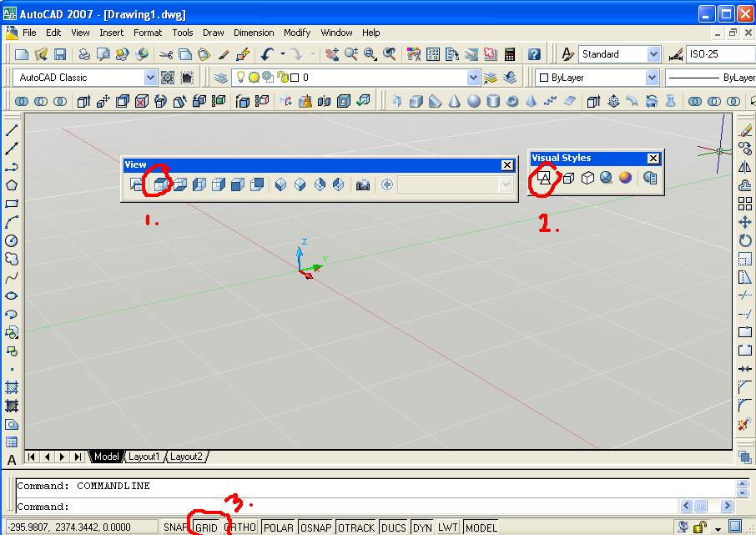The image size is (756, 535).
Task: Click into the Command prompt line
Action: 347,507
